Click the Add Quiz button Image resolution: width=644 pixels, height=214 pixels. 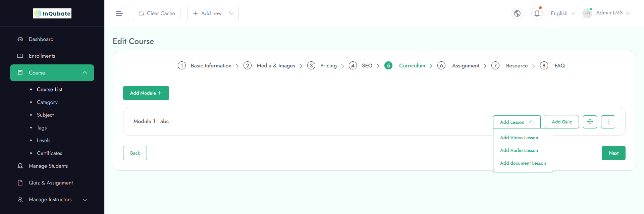coord(562,122)
